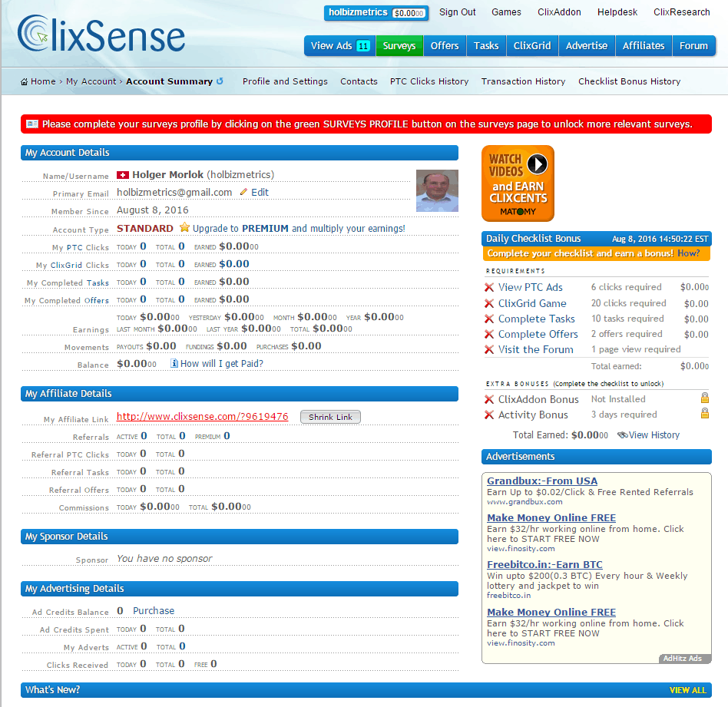
Task: Click the 11 ads counter badge
Action: pos(363,46)
